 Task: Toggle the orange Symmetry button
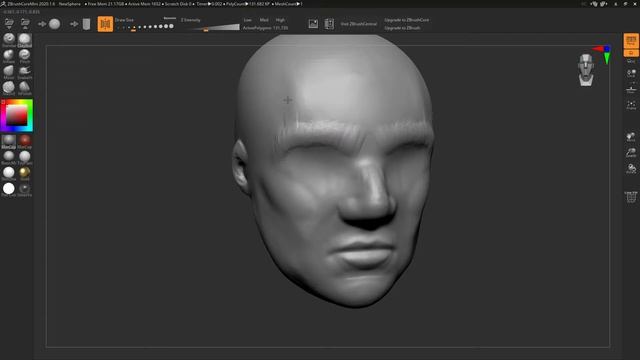(105, 24)
